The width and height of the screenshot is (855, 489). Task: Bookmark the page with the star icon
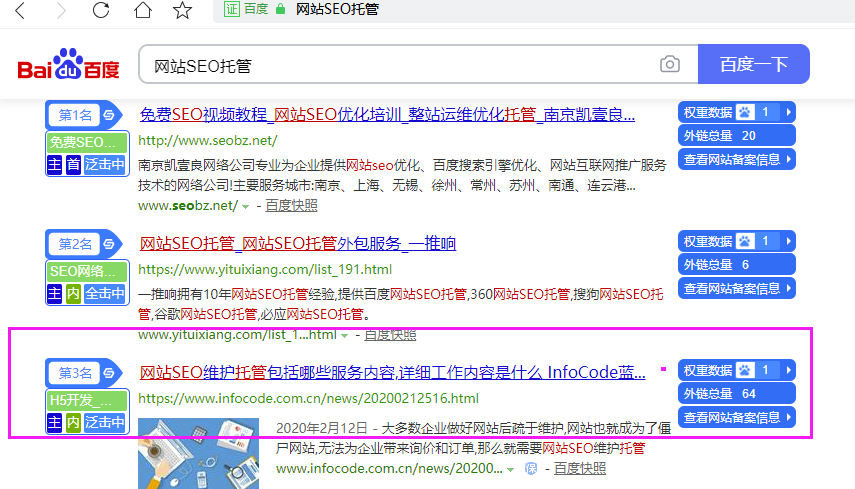[x=183, y=10]
